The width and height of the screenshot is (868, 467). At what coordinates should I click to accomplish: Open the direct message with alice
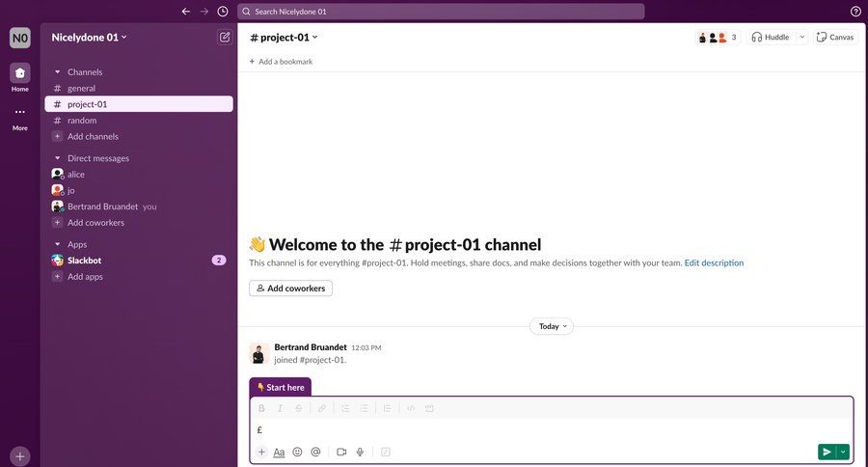click(x=139, y=174)
